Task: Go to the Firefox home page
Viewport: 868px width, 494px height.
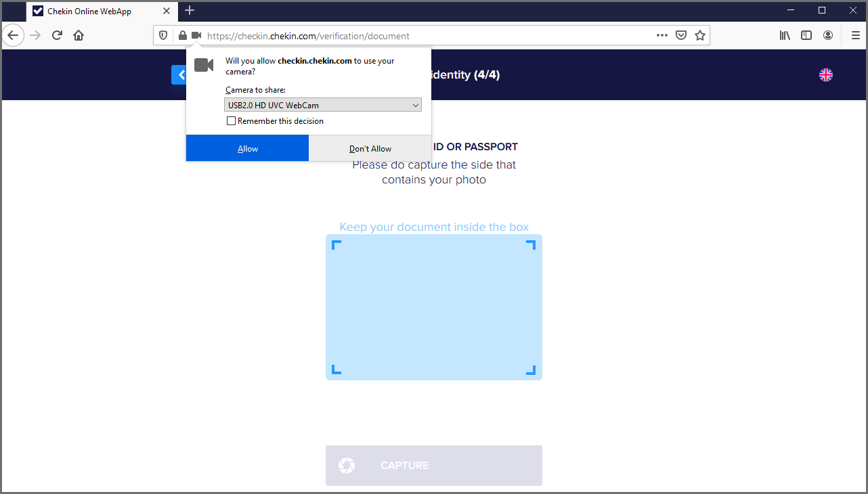Action: pyautogui.click(x=79, y=35)
